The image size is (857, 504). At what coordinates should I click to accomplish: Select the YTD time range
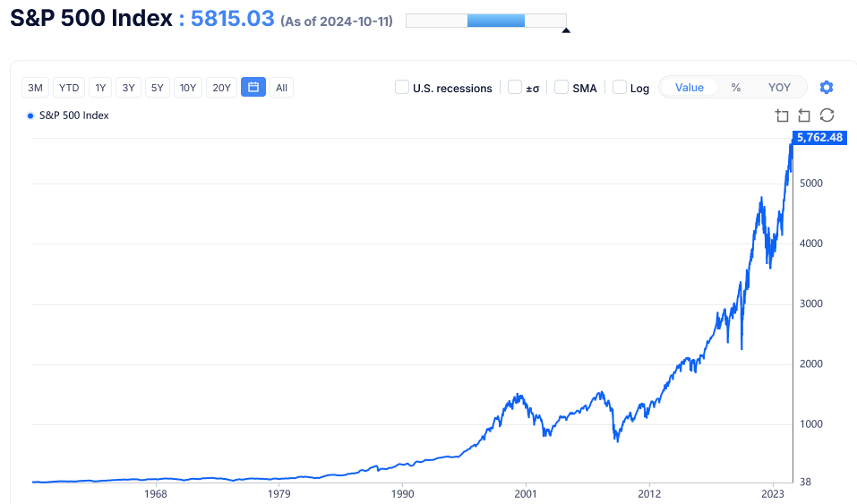coord(69,88)
